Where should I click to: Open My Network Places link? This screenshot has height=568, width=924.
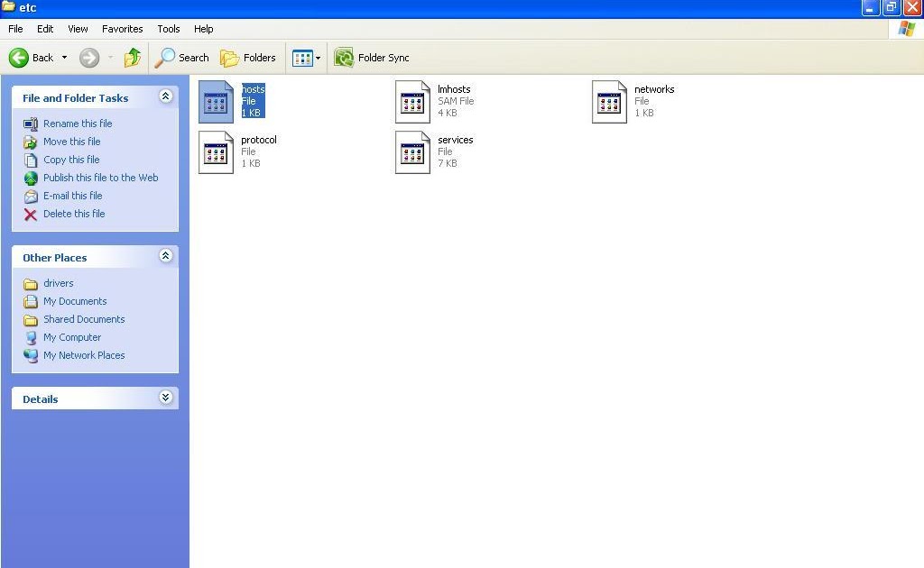click(84, 355)
